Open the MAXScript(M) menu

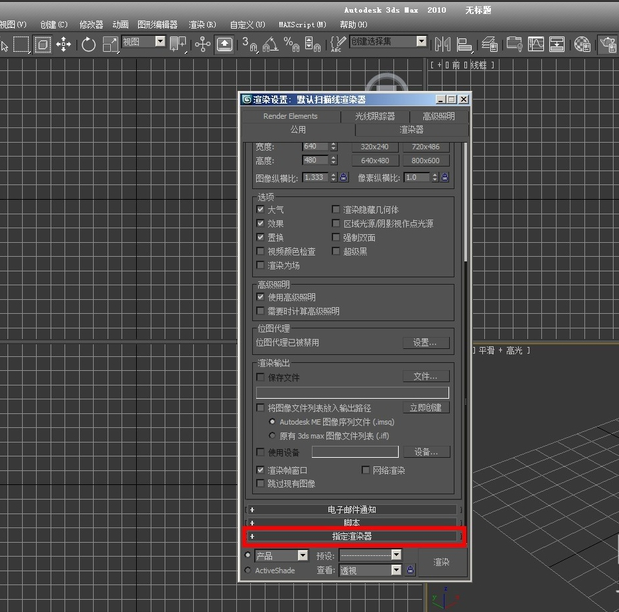click(x=302, y=24)
